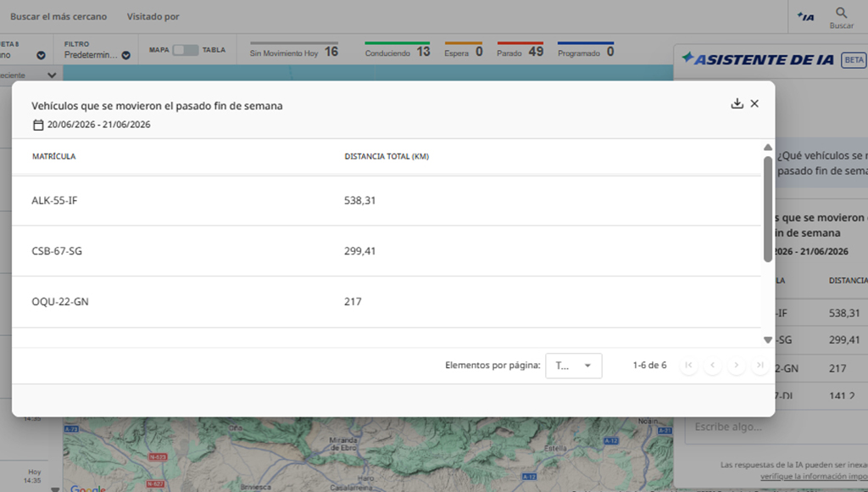Click the Buscar magnifier icon
The height and width of the screenshot is (492, 868).
(x=842, y=13)
